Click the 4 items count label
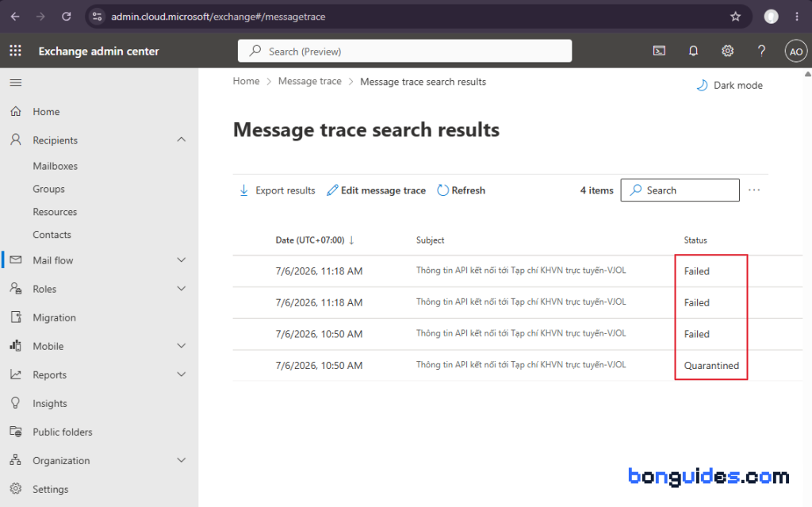Image resolution: width=812 pixels, height=507 pixels. 596,190
